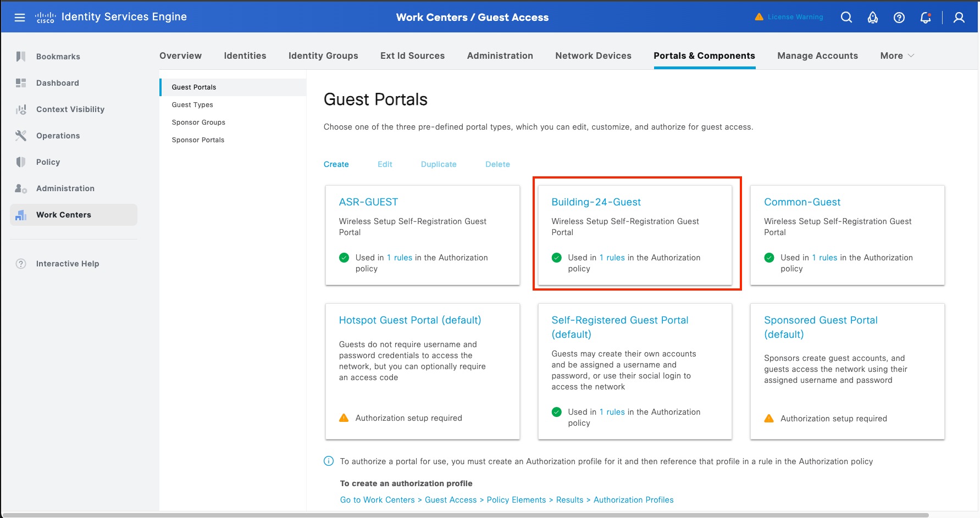
Task: Click the info icon beside authorize note
Action: click(x=329, y=461)
